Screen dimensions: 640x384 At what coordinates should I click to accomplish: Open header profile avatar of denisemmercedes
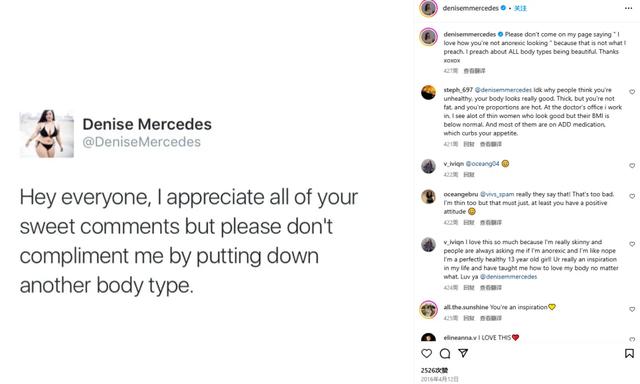pyautogui.click(x=429, y=8)
